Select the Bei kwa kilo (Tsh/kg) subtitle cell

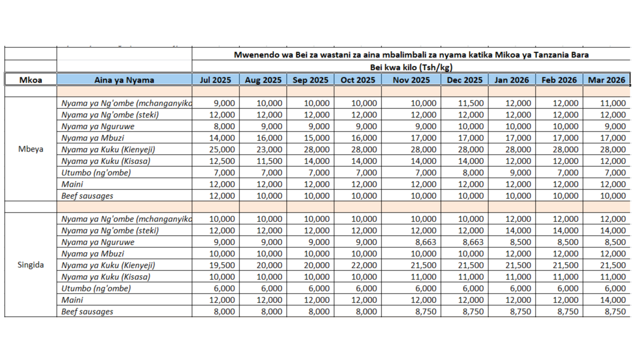point(411,67)
